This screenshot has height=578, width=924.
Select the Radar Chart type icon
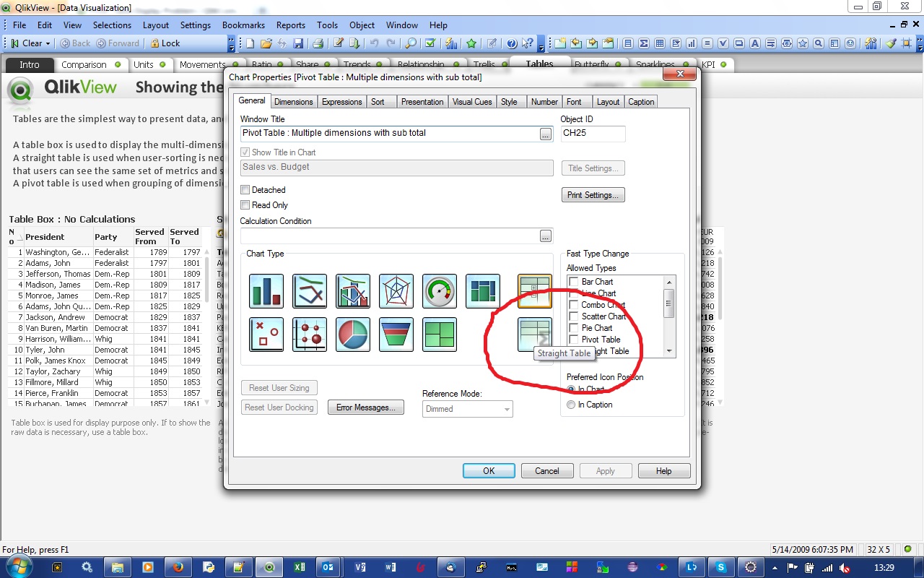(x=396, y=291)
